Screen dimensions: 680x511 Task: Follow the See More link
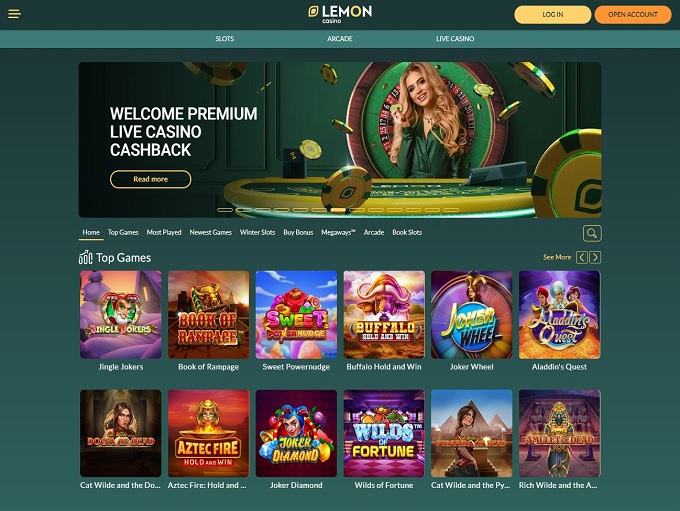[x=557, y=257]
